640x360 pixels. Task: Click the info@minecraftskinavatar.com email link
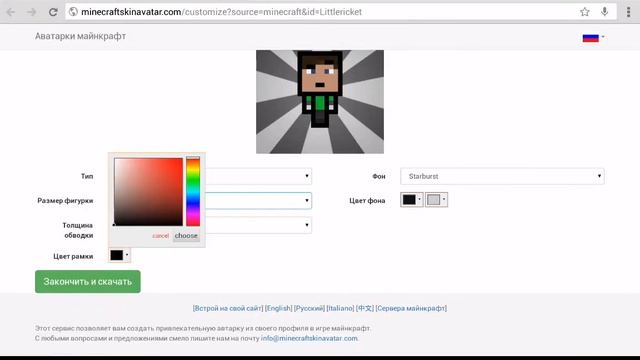pyautogui.click(x=309, y=338)
